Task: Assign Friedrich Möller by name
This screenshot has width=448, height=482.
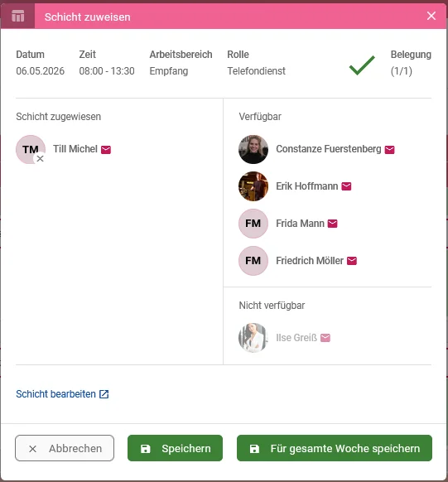Action: pos(310,261)
